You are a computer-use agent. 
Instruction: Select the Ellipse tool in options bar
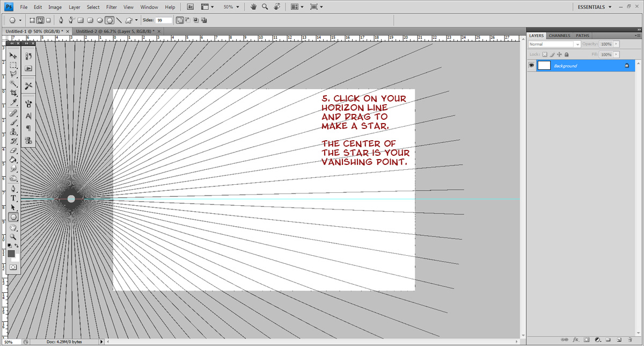tap(99, 20)
